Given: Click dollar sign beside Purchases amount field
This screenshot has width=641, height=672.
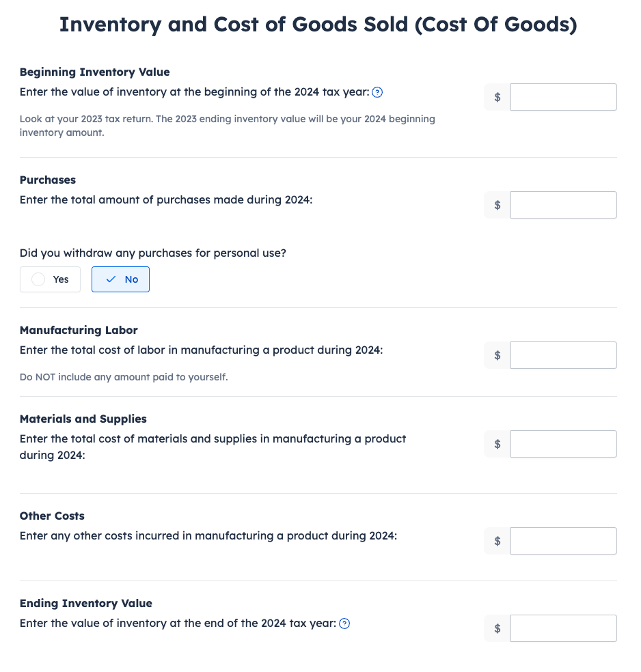Looking at the screenshot, I should [x=497, y=206].
